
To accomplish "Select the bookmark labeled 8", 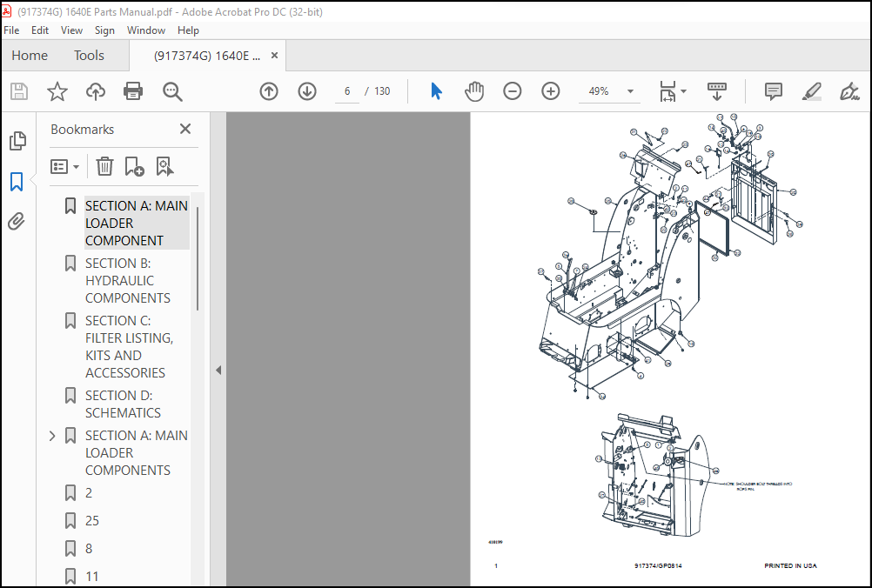I will click(x=89, y=549).
